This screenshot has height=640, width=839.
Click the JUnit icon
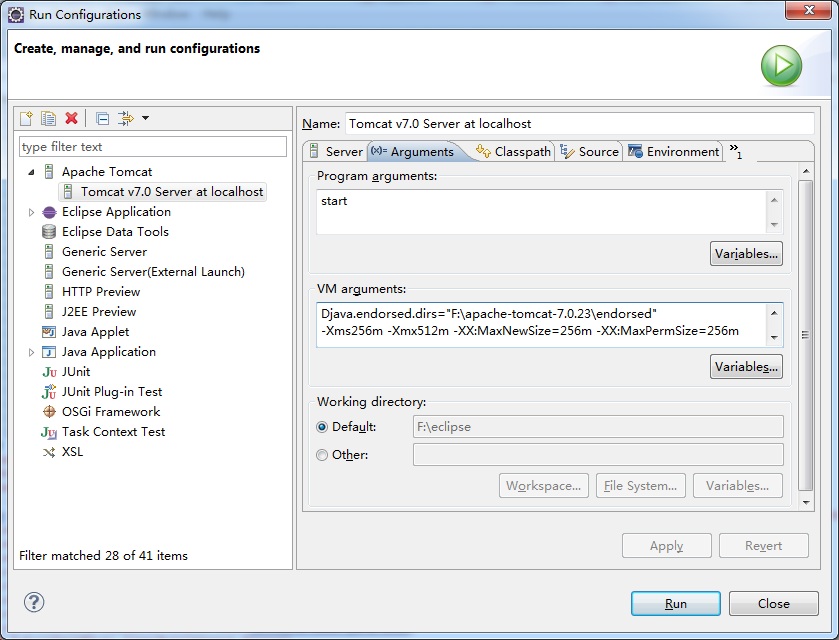(x=49, y=372)
